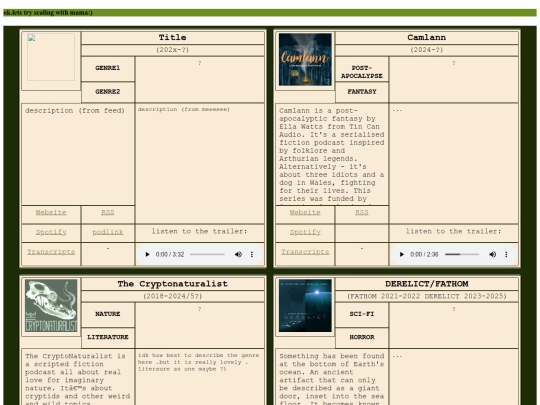
Task: Click the DERELICT/FATHOM title heading
Action: [x=427, y=284]
